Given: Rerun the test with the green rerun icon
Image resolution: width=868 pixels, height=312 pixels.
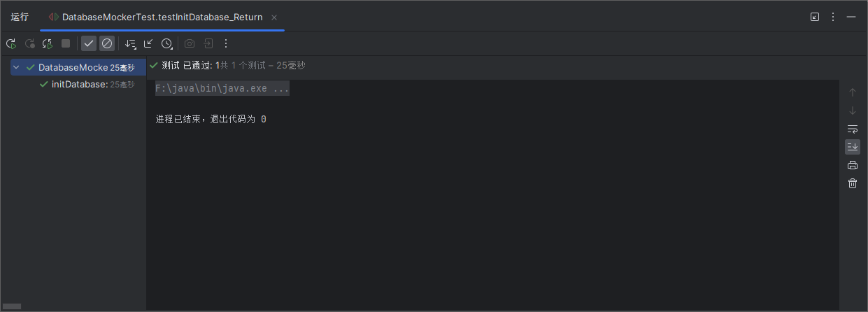Looking at the screenshot, I should coord(11,43).
